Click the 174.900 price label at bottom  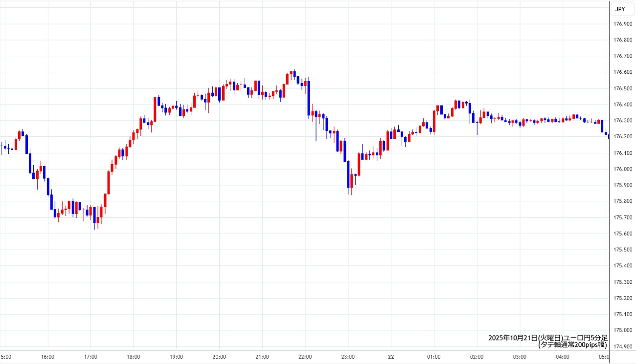pyautogui.click(x=623, y=346)
